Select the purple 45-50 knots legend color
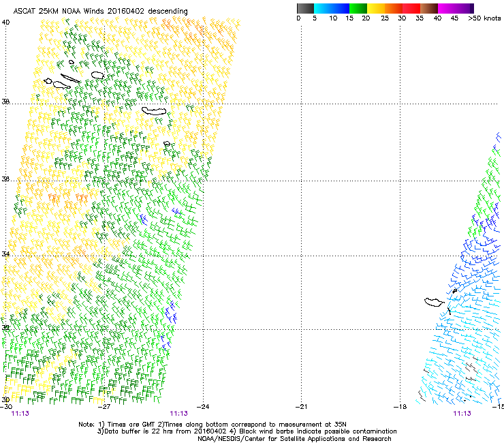The width and height of the screenshot is (504, 443). [x=464, y=8]
